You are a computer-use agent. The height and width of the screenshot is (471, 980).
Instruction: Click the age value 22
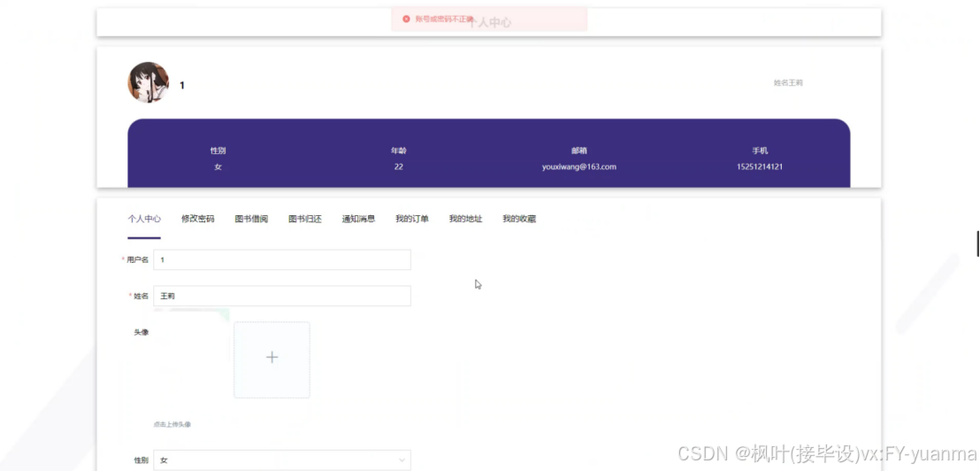(x=399, y=167)
